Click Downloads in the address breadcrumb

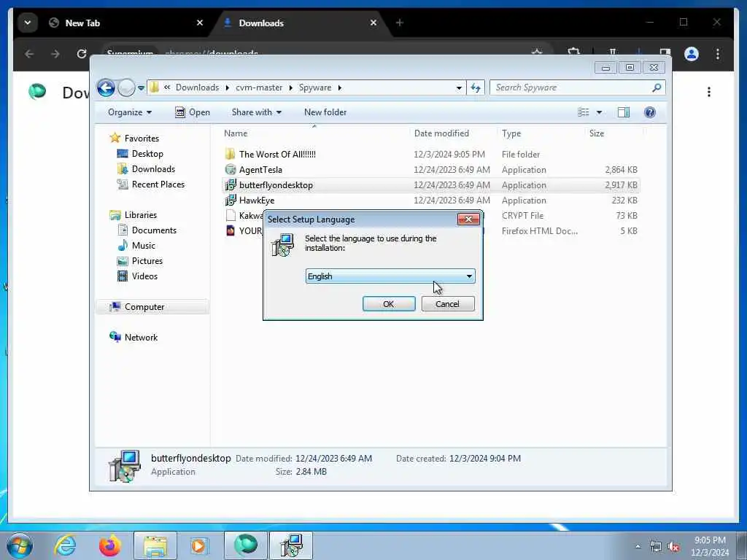(197, 87)
